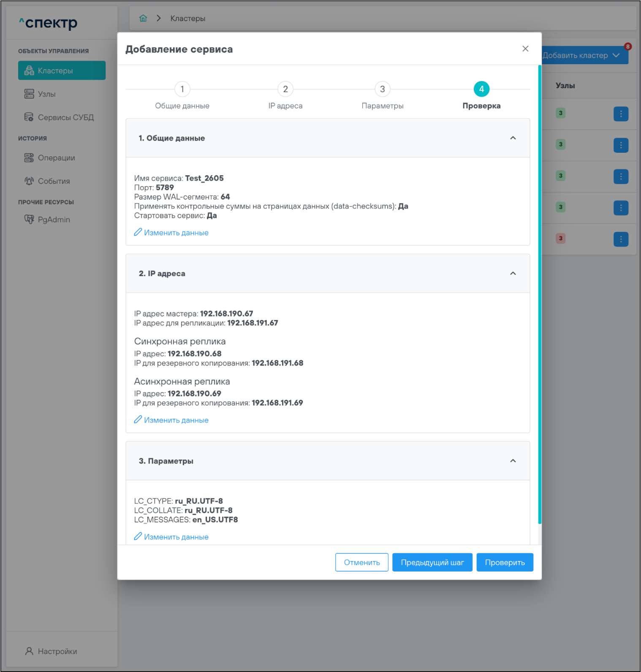The image size is (641, 672).
Task: Click the ОБЪЕКТЫ УПРАВЛЕНИЯ sidebar heading
Action: 54,51
